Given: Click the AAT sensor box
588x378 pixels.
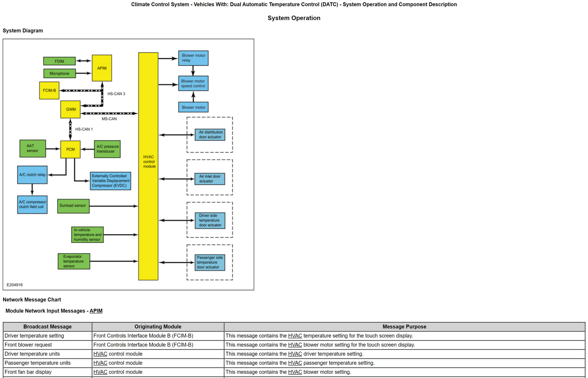Looking at the screenshot, I should [32, 148].
